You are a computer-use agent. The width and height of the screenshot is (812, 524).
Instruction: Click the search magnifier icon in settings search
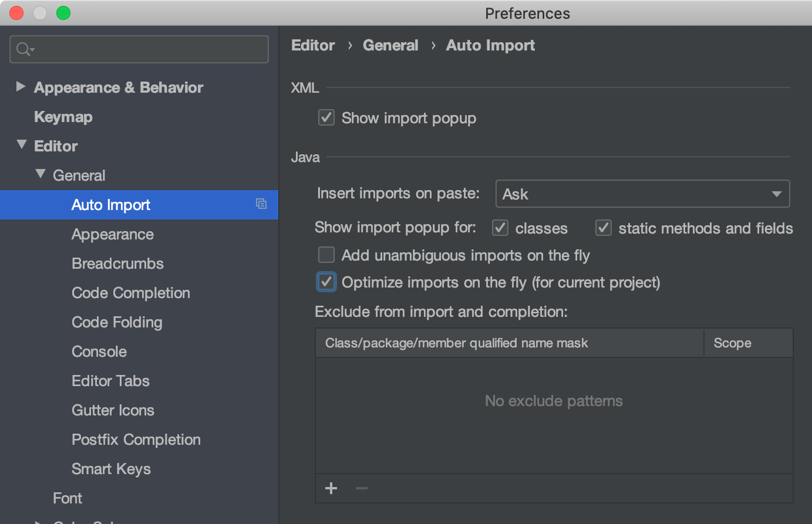pos(22,49)
